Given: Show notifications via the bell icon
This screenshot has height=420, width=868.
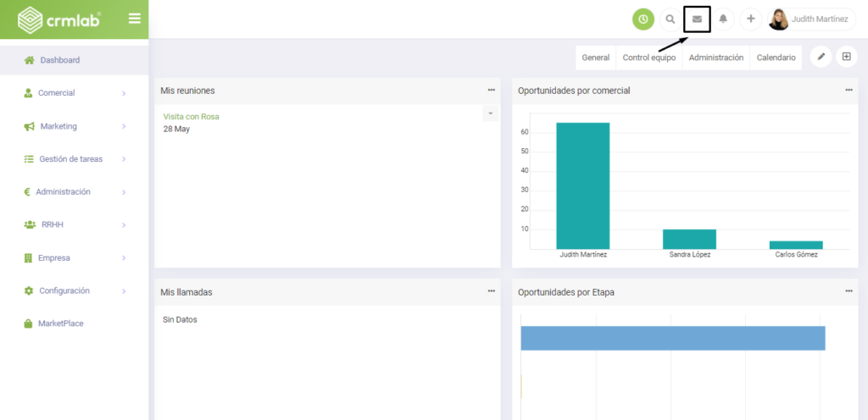Looking at the screenshot, I should [x=723, y=19].
